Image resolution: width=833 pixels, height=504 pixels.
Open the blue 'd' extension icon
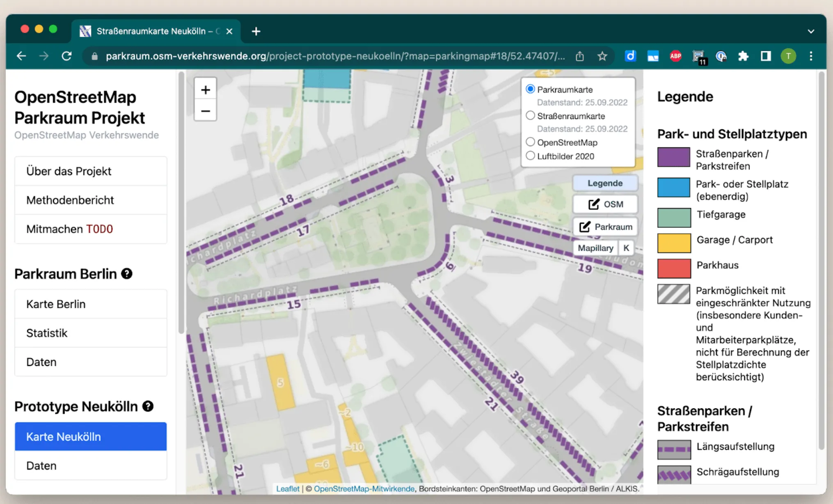630,56
